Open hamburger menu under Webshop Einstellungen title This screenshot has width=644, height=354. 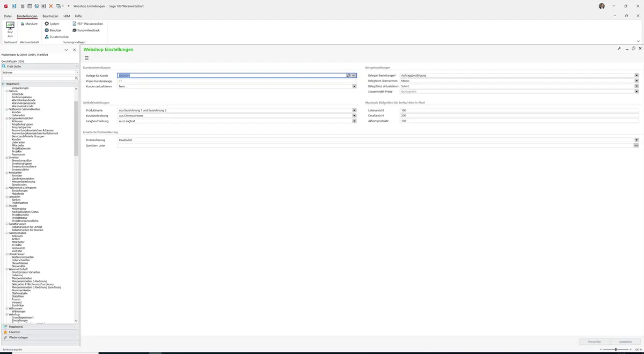pyautogui.click(x=87, y=58)
